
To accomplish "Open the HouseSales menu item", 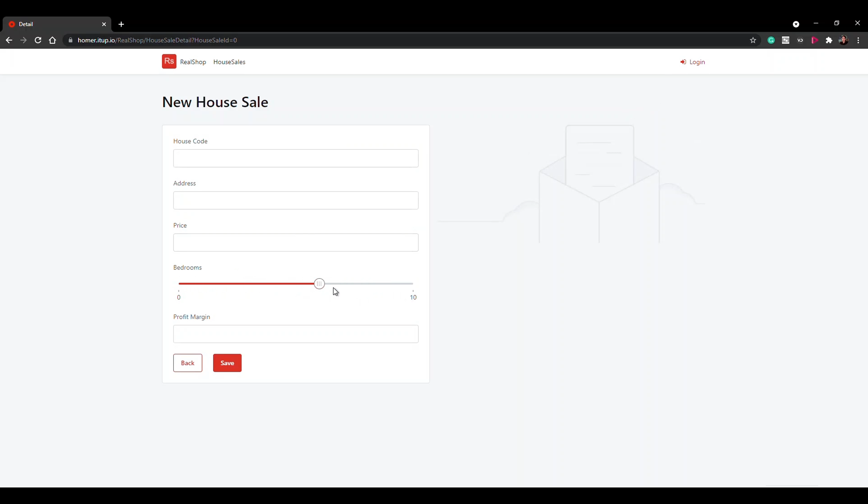I will (229, 62).
